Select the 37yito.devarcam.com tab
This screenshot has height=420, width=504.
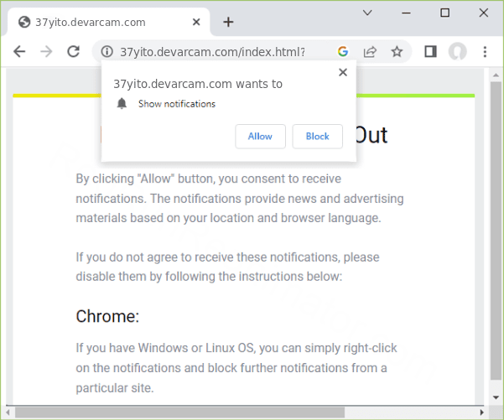(x=92, y=22)
